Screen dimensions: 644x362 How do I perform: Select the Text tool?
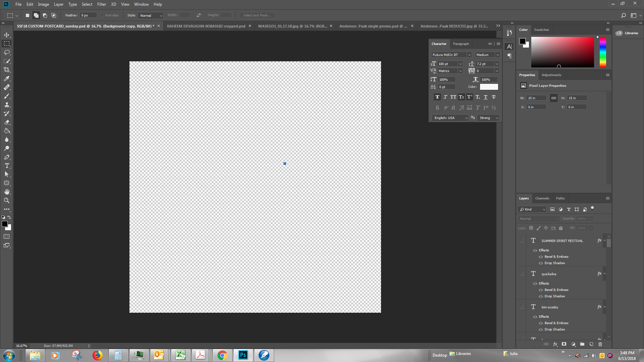tap(7, 166)
